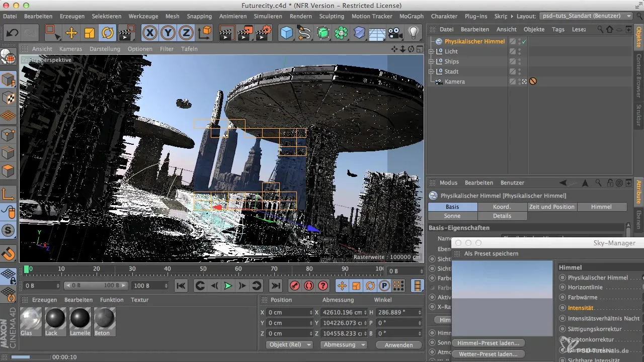Toggle visibility dots for Ships
The image size is (644, 362).
click(520, 61)
